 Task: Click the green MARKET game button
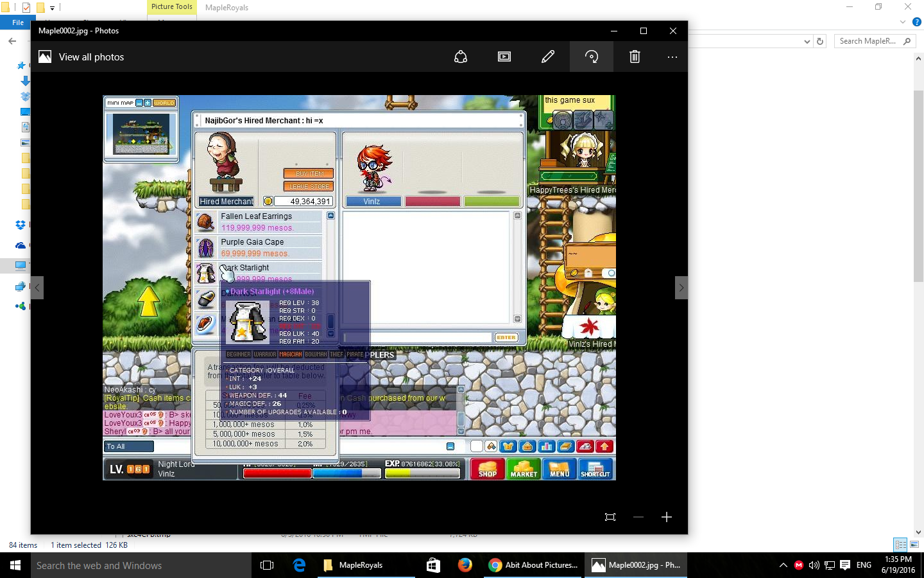coord(524,469)
